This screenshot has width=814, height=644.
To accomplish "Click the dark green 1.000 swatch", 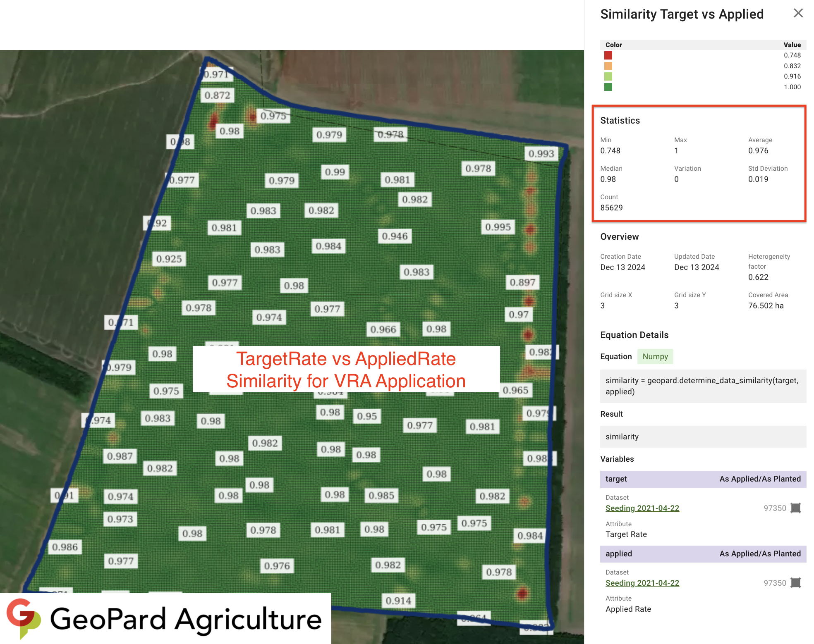I will click(x=608, y=87).
